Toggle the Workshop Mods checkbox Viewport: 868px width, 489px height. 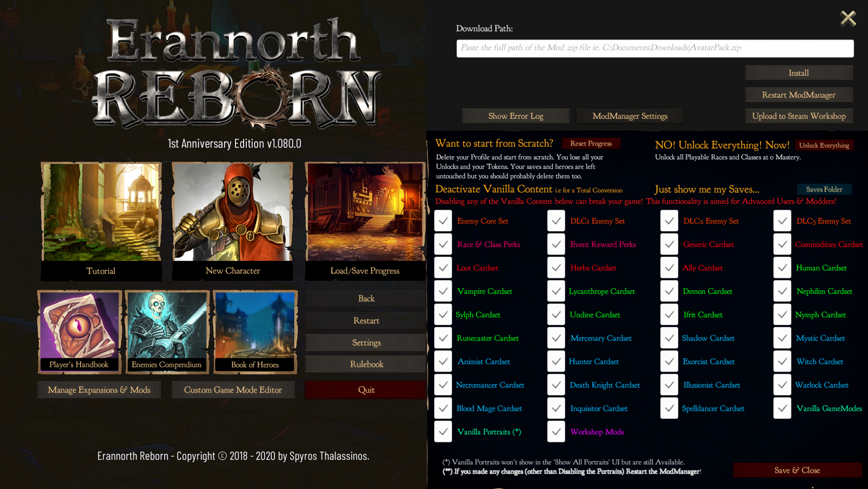(x=556, y=432)
